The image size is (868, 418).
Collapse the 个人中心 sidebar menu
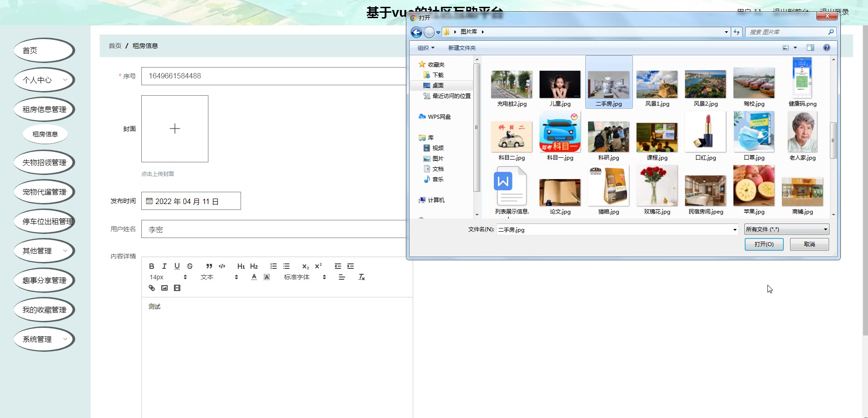[x=44, y=79]
